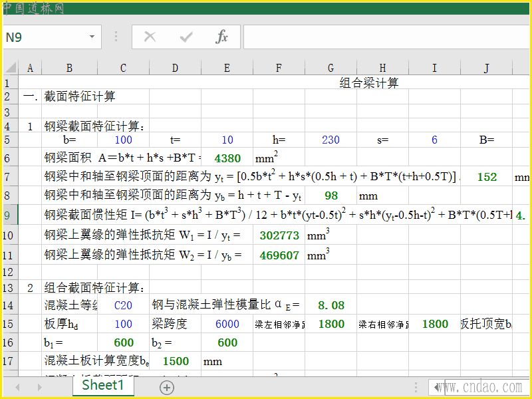Select row 9 header
Screen dimensions: 532x399
point(10,215)
